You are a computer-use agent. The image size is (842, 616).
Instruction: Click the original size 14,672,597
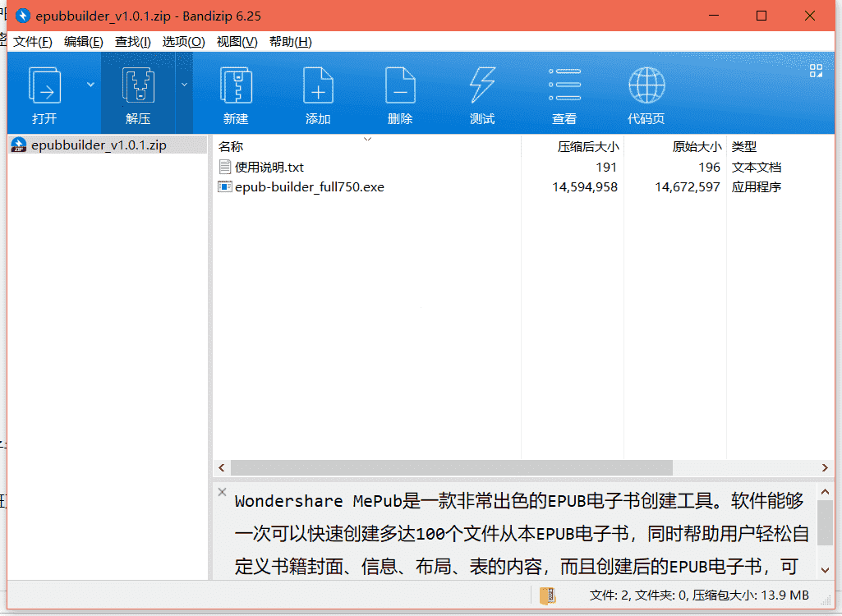click(x=688, y=187)
